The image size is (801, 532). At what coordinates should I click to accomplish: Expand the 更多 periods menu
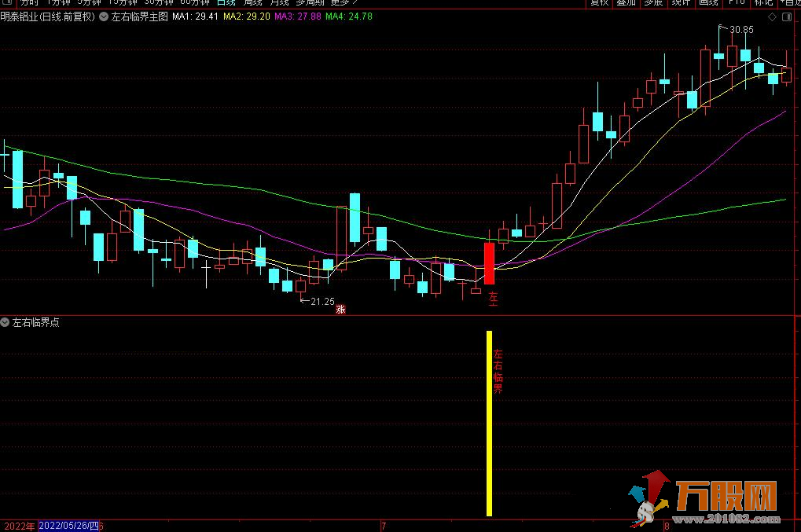[x=344, y=2]
